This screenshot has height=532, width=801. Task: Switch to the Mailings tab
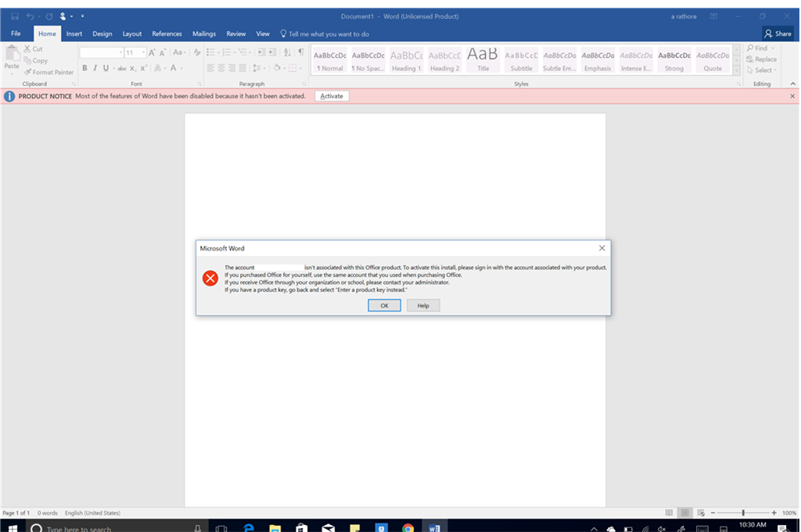(204, 34)
